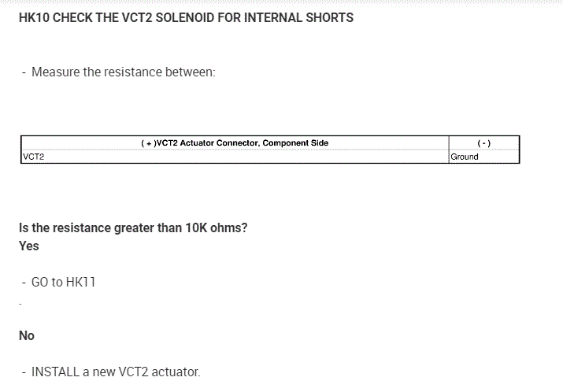The width and height of the screenshot is (563, 392).
Task: Choose the "No" answer label
Action: 27,335
